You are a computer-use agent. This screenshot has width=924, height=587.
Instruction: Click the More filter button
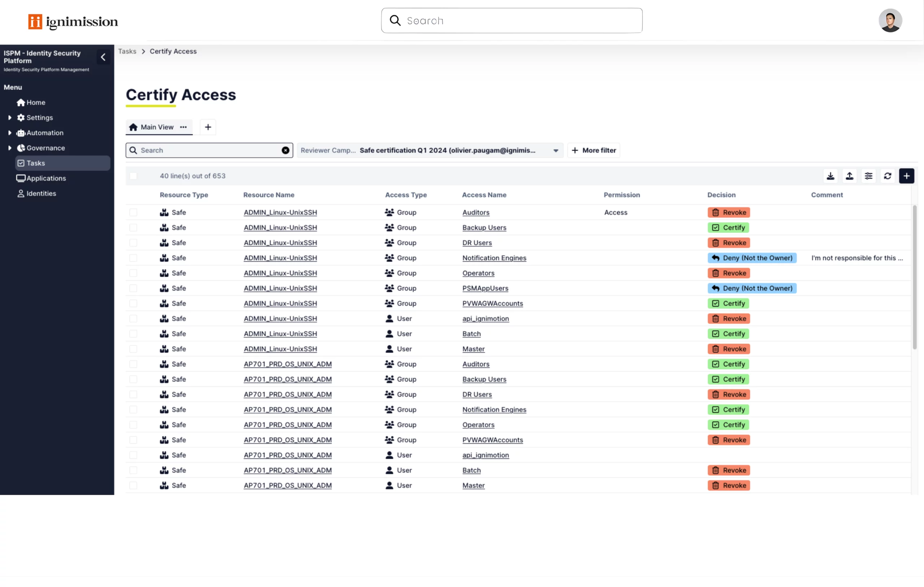593,150
